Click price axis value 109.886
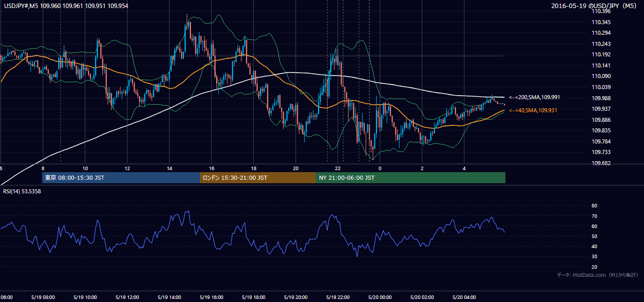 602,120
